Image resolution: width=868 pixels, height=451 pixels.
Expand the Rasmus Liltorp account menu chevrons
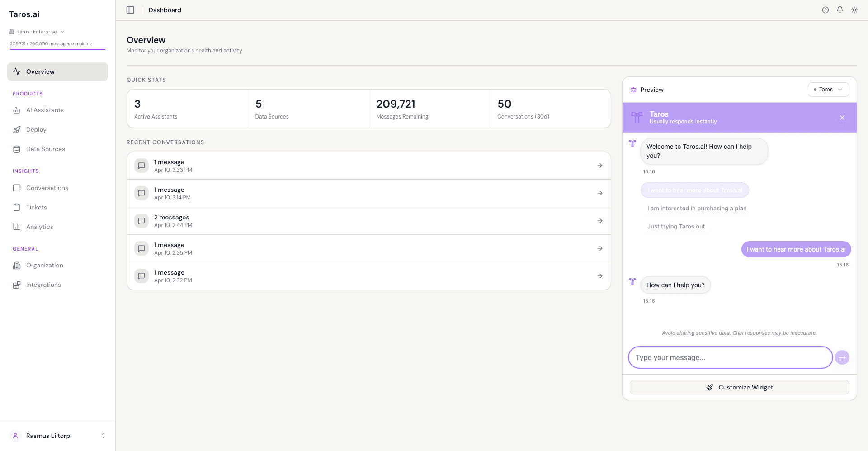pyautogui.click(x=103, y=436)
